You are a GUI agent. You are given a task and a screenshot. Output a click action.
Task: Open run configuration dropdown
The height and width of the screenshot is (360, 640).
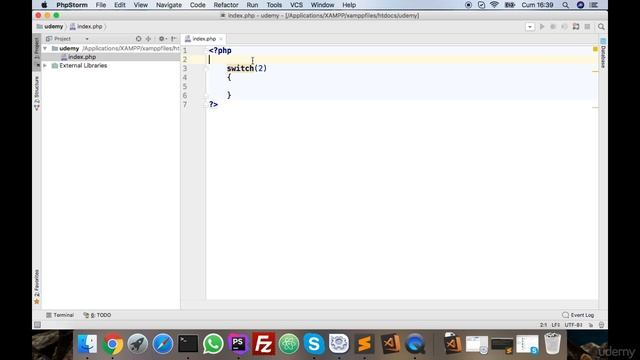point(530,27)
